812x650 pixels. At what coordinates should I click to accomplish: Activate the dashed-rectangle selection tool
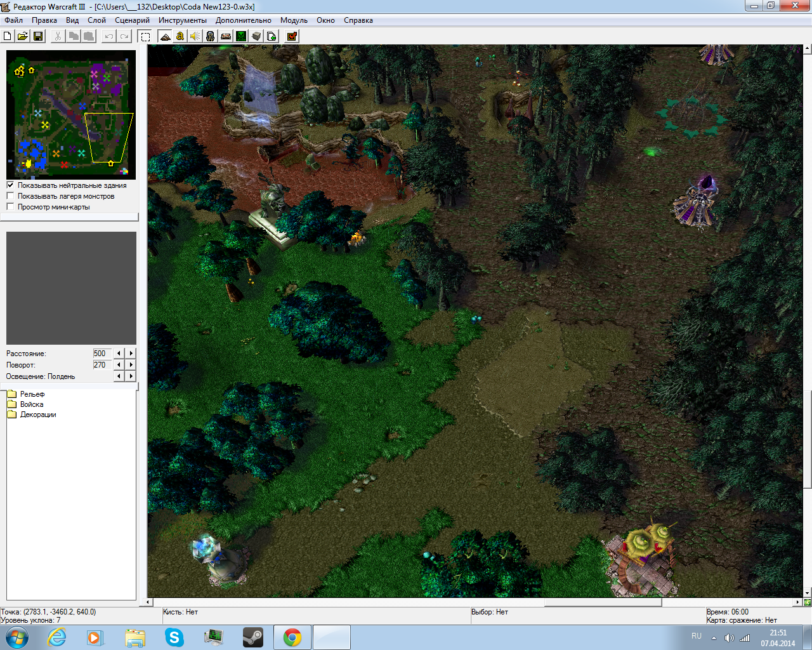[145, 36]
